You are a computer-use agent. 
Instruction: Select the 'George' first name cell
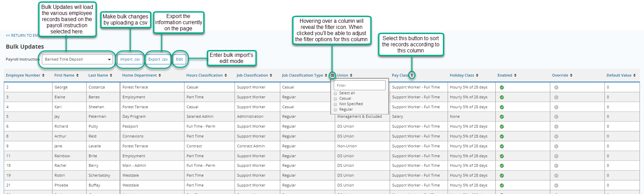[x=69, y=87]
